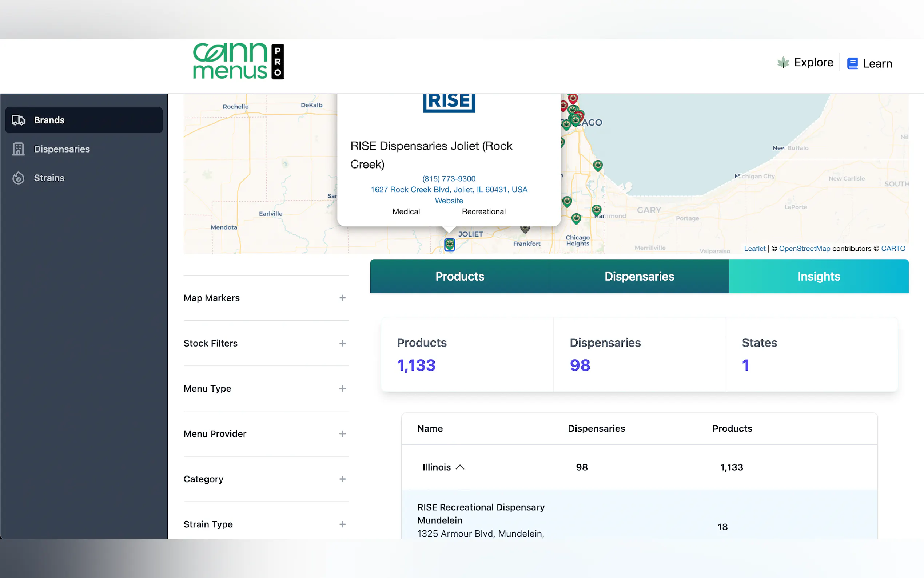This screenshot has width=924, height=578.
Task: Open the 1627 Rock Creek Blvd address link
Action: [449, 190]
